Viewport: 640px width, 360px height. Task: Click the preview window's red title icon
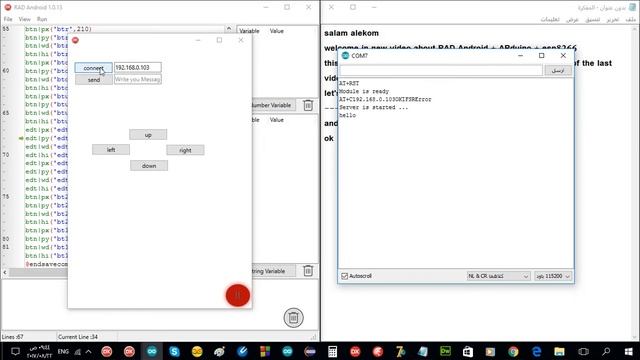click(75, 40)
